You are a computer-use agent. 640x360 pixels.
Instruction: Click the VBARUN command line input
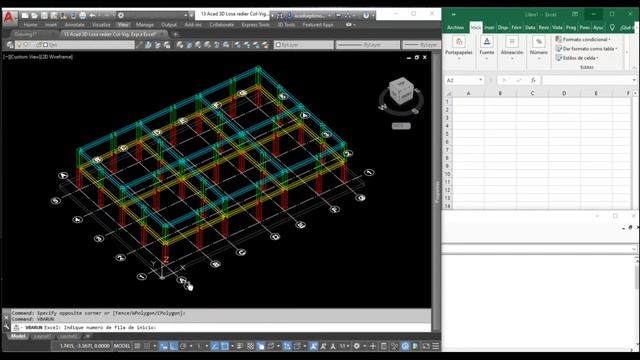click(x=220, y=327)
